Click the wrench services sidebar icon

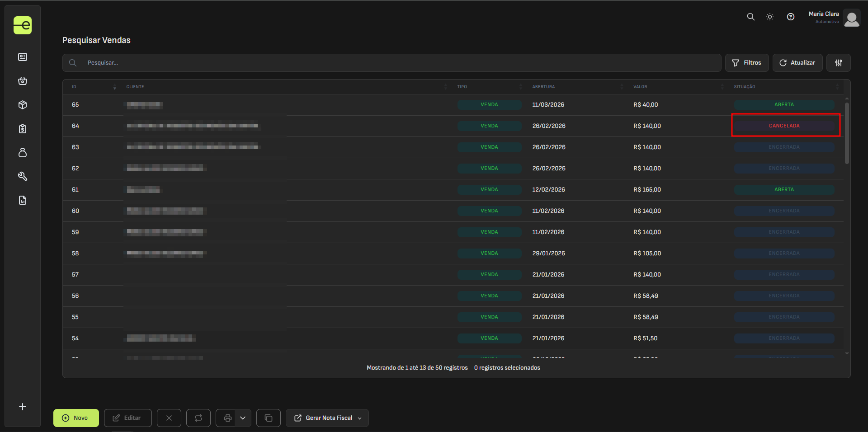[23, 176]
